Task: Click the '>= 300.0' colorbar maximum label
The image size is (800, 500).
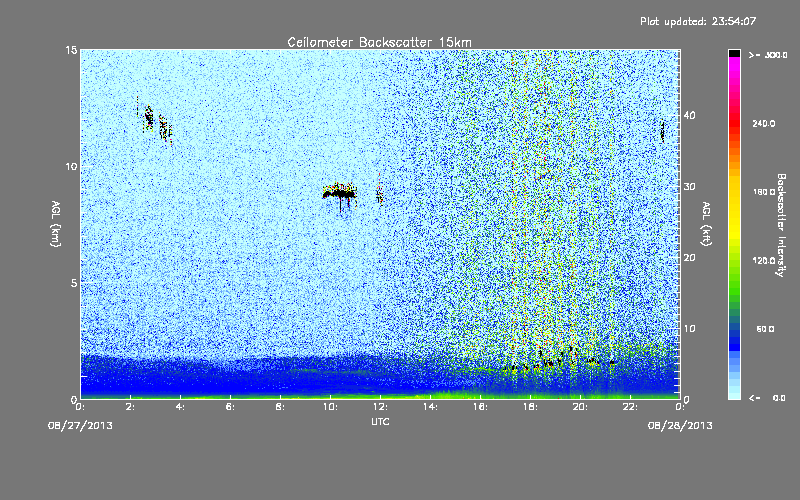Action: 767,55
